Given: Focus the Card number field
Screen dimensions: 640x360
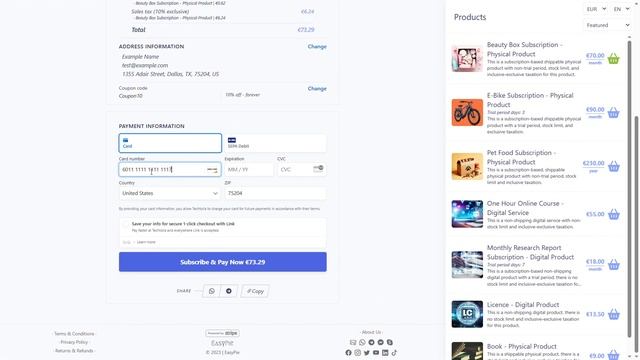Looking at the screenshot, I should pyautogui.click(x=170, y=169).
